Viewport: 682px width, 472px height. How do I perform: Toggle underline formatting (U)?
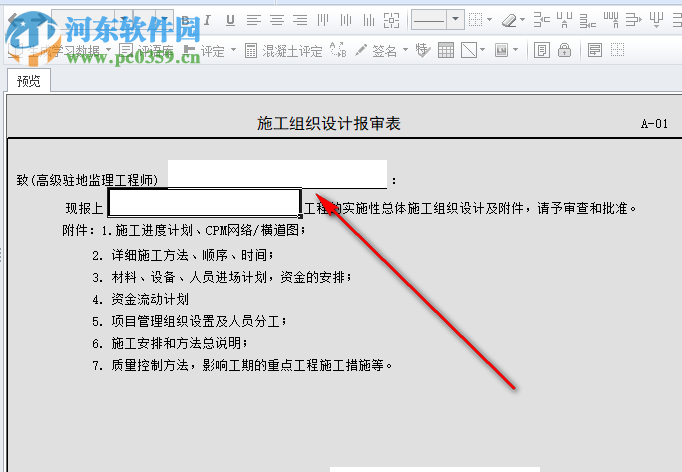231,20
